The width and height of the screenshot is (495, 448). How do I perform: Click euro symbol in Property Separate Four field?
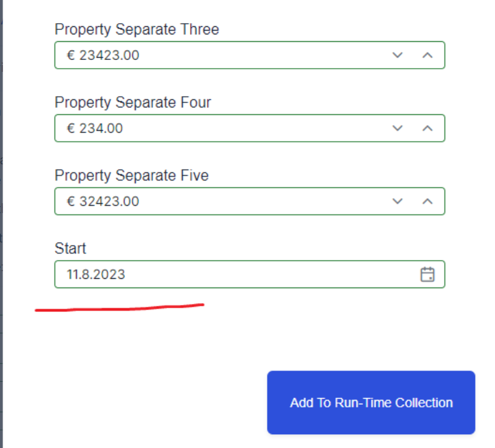71,129
